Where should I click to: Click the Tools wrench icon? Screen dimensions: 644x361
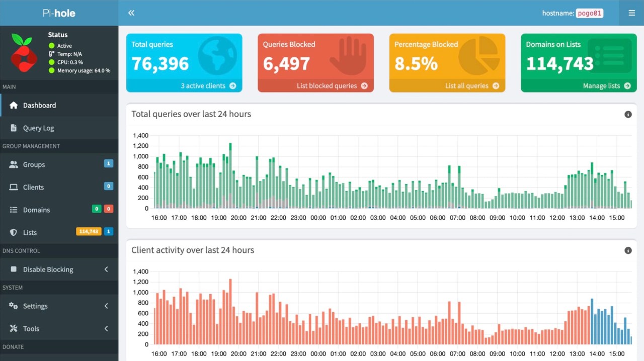point(14,328)
